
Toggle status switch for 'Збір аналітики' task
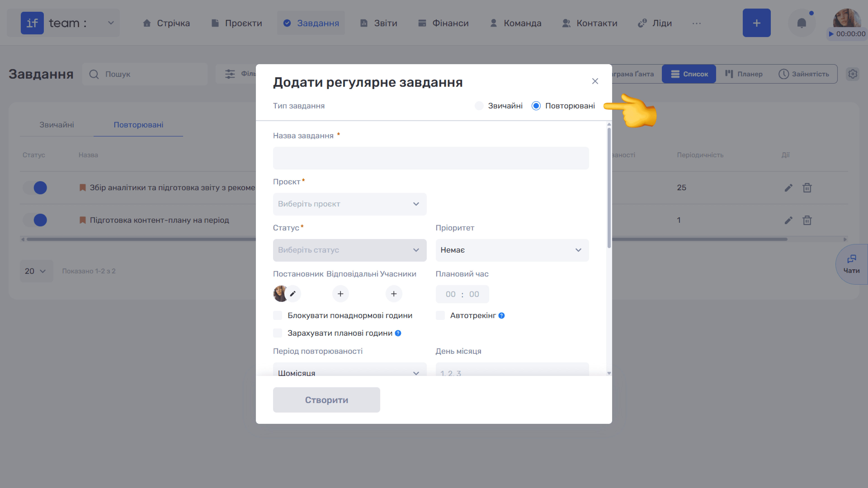[35, 188]
